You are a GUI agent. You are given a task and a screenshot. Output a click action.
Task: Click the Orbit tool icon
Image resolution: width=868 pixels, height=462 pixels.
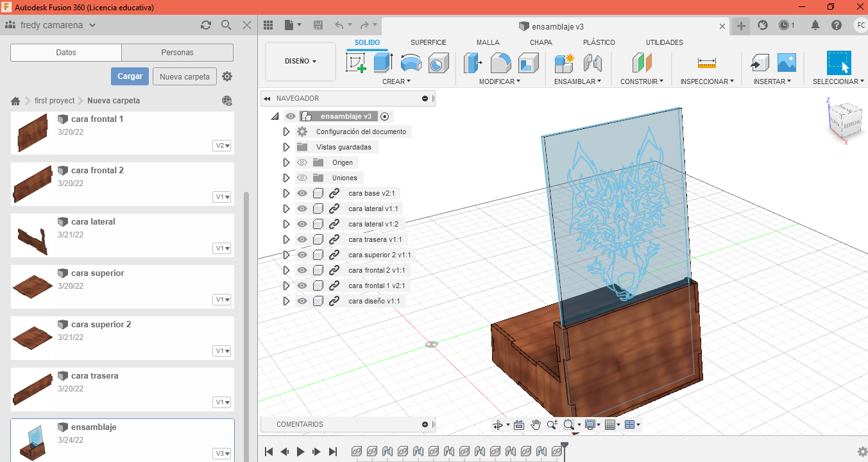coord(497,424)
